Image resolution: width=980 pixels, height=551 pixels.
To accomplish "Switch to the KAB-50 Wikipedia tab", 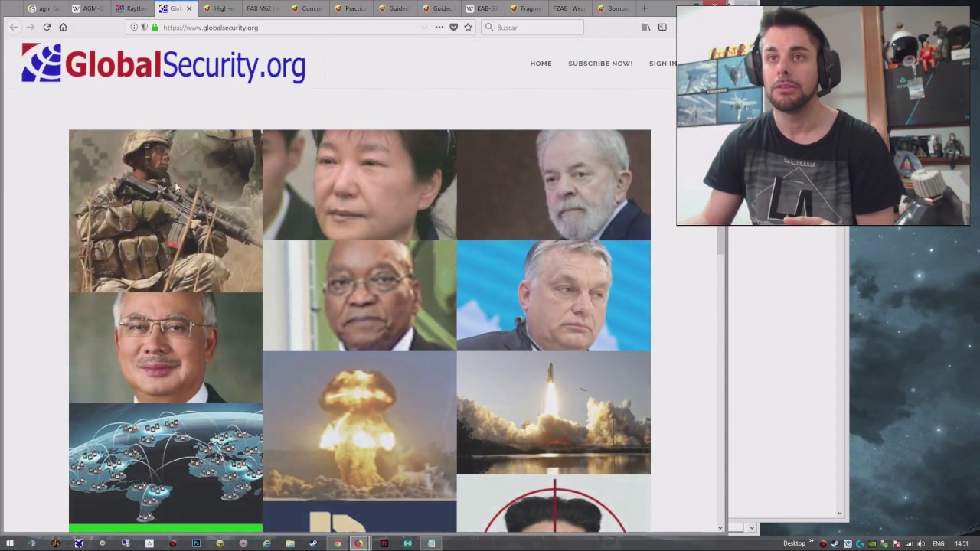I will pos(483,8).
